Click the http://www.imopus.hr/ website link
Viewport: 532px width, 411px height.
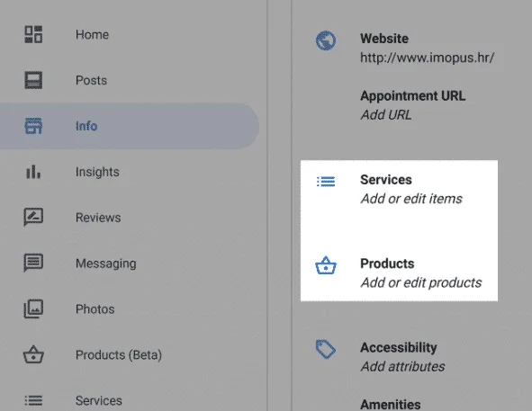[x=427, y=58]
